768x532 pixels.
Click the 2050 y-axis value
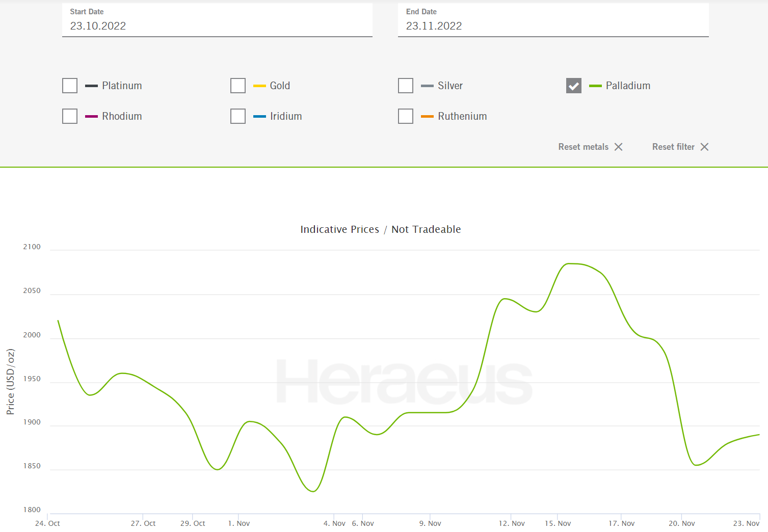[32, 290]
